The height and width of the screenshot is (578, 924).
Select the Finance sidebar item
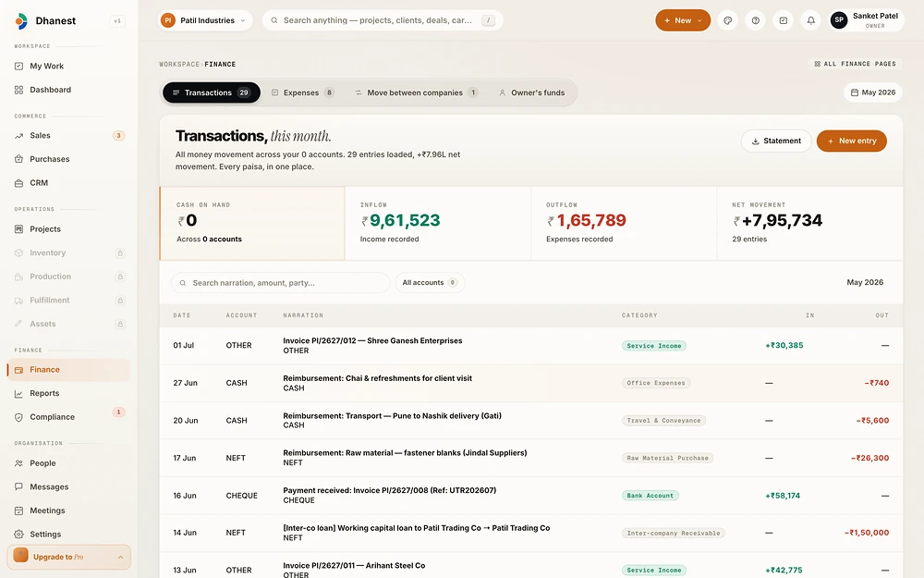(x=68, y=370)
